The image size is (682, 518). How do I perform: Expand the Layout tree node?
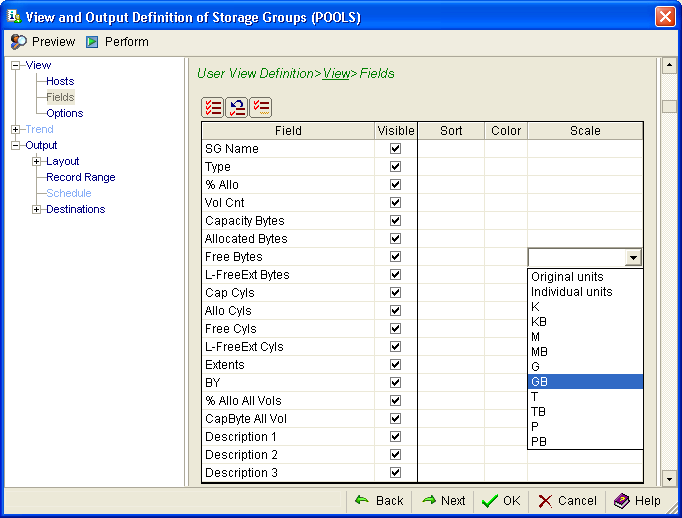tap(36, 161)
